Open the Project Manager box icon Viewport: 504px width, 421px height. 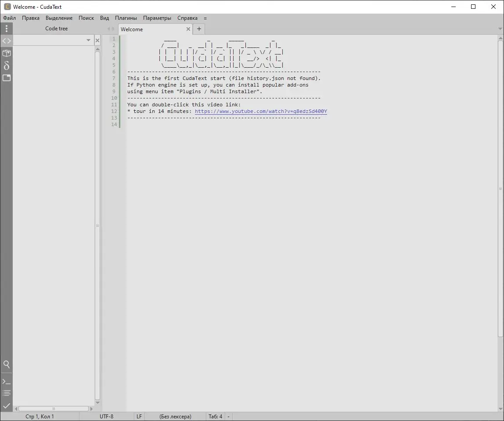tap(7, 53)
